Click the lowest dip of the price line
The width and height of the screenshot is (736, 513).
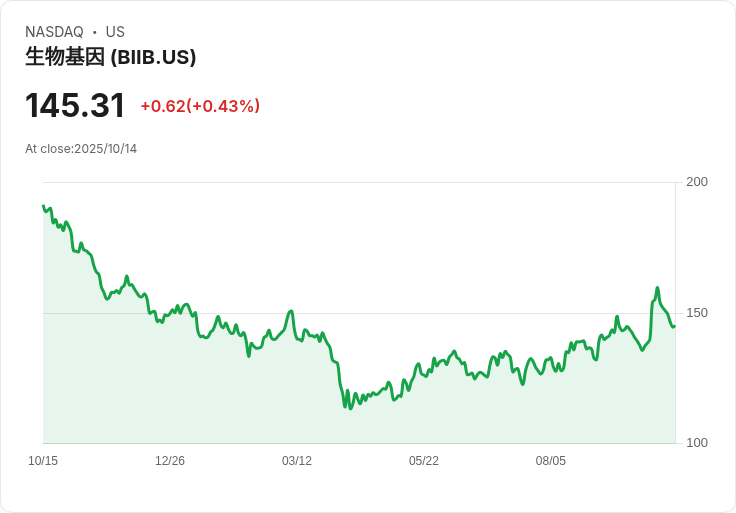click(x=350, y=408)
